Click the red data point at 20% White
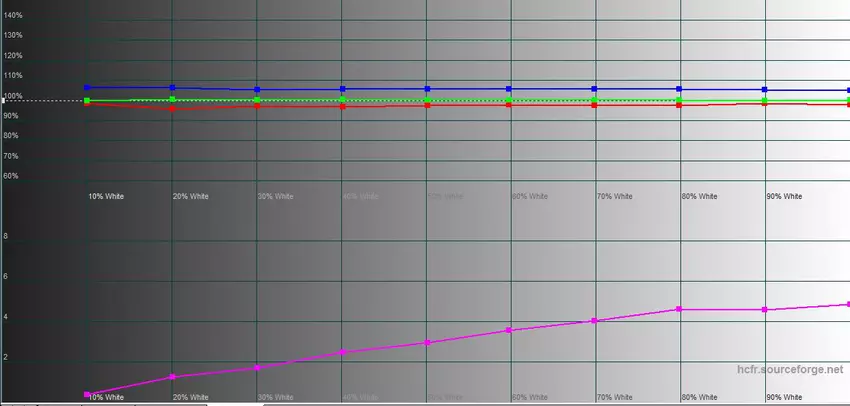The height and width of the screenshot is (406, 850). point(173,107)
